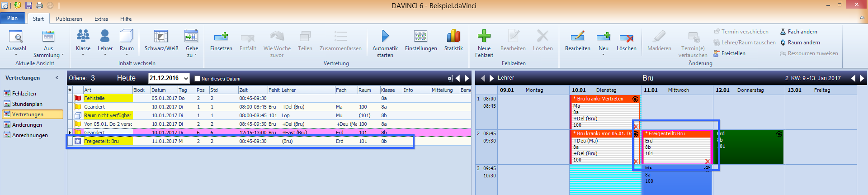
Task: Expand the Gehe zu dropdown
Action: point(192,44)
